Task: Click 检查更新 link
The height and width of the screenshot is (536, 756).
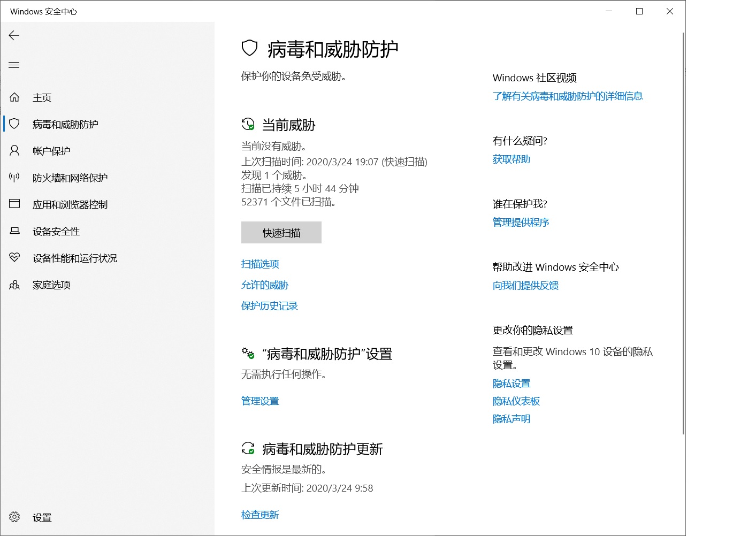Action: pyautogui.click(x=260, y=515)
